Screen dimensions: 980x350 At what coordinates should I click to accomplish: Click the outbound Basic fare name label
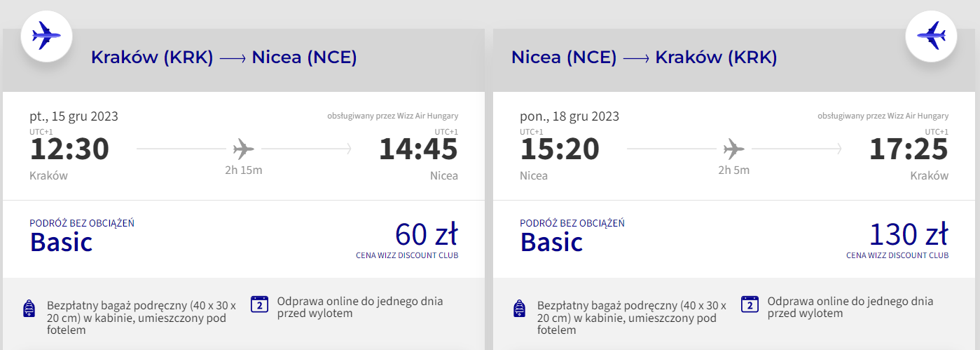click(61, 242)
